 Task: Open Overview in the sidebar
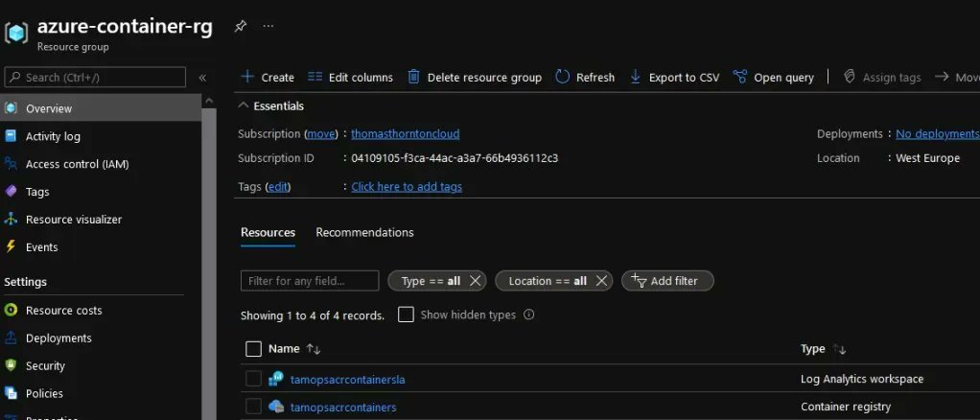click(101, 108)
